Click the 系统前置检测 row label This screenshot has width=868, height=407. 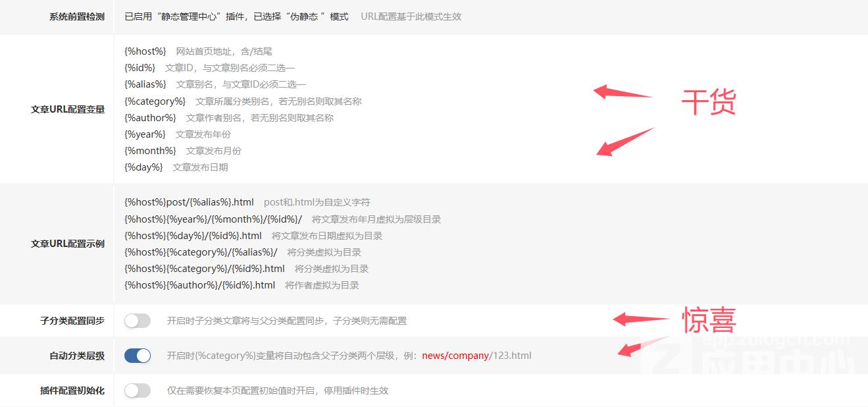[x=77, y=16]
